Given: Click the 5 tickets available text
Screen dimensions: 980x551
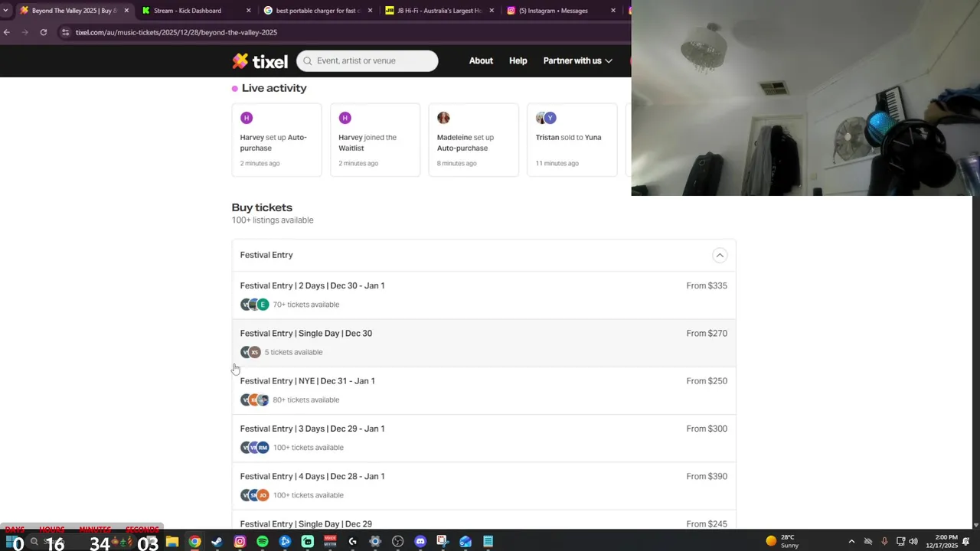Looking at the screenshot, I should coord(293,352).
